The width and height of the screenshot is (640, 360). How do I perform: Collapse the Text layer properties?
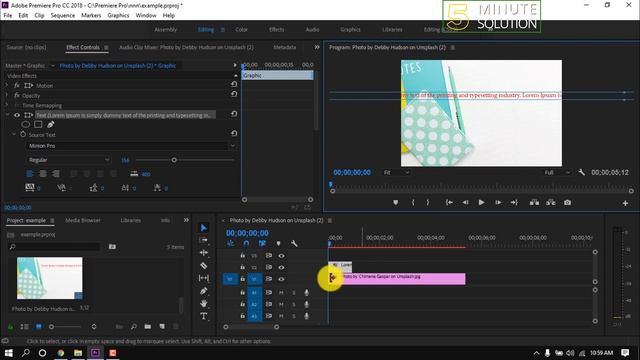click(x=7, y=115)
